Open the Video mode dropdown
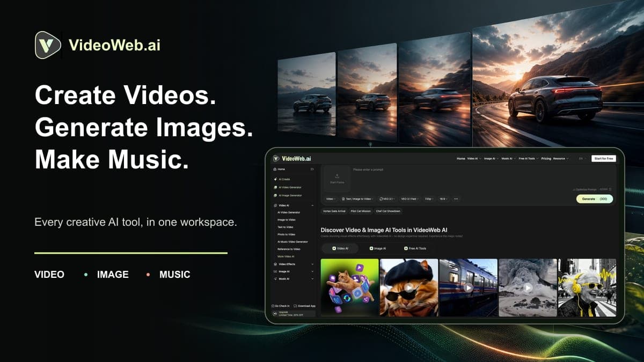644x362 pixels. point(331,198)
